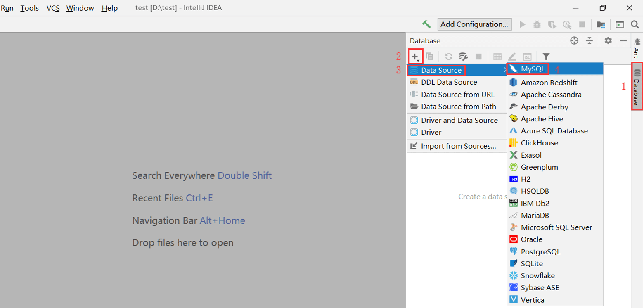The height and width of the screenshot is (308, 644).
Task: Select MariaDB data source
Action: (x=555, y=216)
